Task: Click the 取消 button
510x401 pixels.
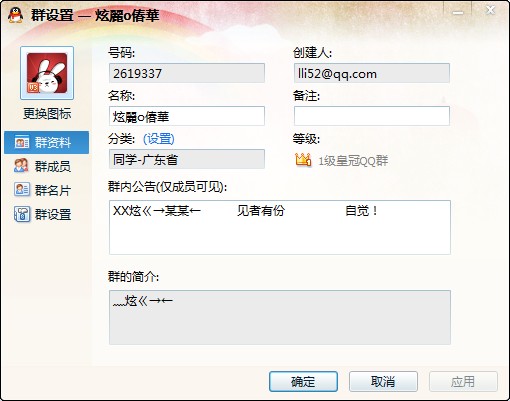Action: click(383, 381)
